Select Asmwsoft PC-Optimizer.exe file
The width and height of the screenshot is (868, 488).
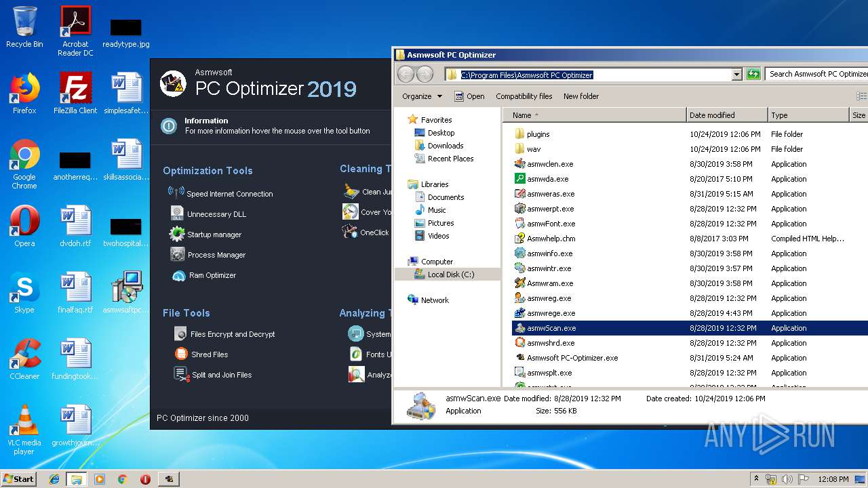coord(572,358)
